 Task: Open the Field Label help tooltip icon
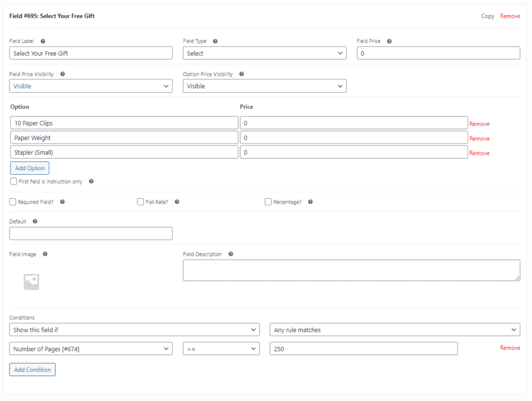click(43, 41)
